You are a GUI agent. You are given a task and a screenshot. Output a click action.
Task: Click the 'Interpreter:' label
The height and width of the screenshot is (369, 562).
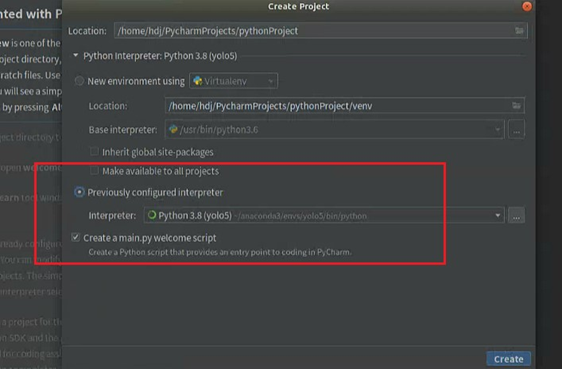[x=112, y=215]
